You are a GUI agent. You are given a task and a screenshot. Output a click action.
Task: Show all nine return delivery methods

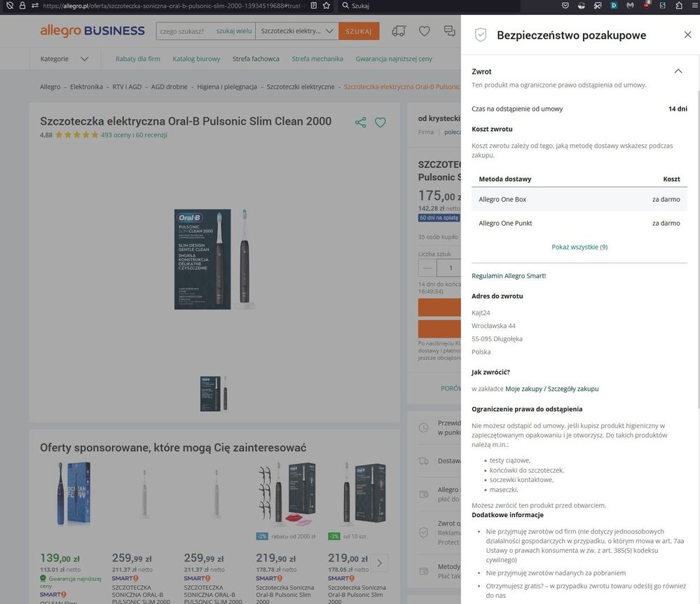click(x=579, y=247)
